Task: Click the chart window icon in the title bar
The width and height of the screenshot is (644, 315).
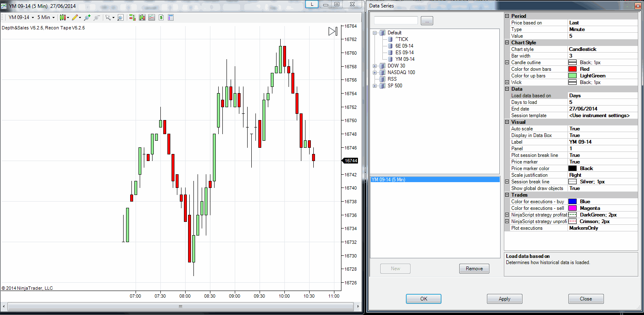Action: [4, 6]
